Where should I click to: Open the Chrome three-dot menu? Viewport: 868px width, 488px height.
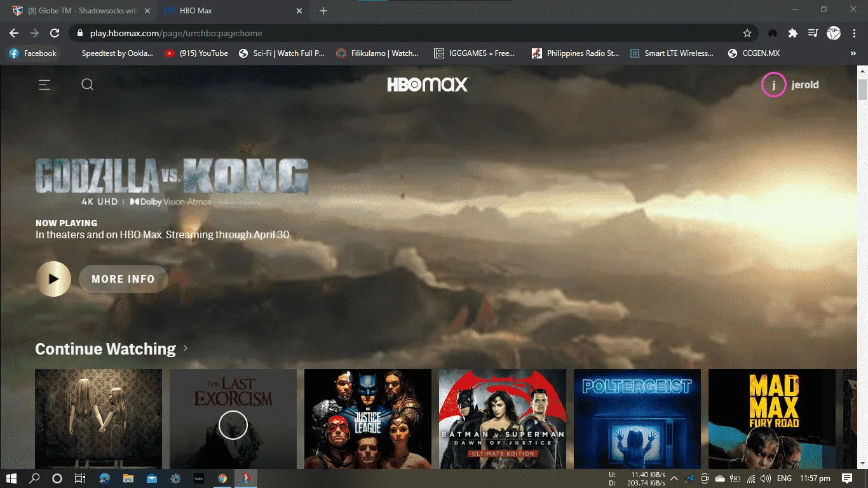pyautogui.click(x=853, y=33)
